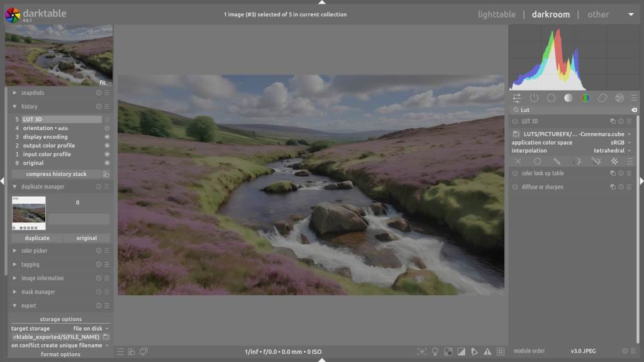Open LUT 3D presets menu

(629, 121)
